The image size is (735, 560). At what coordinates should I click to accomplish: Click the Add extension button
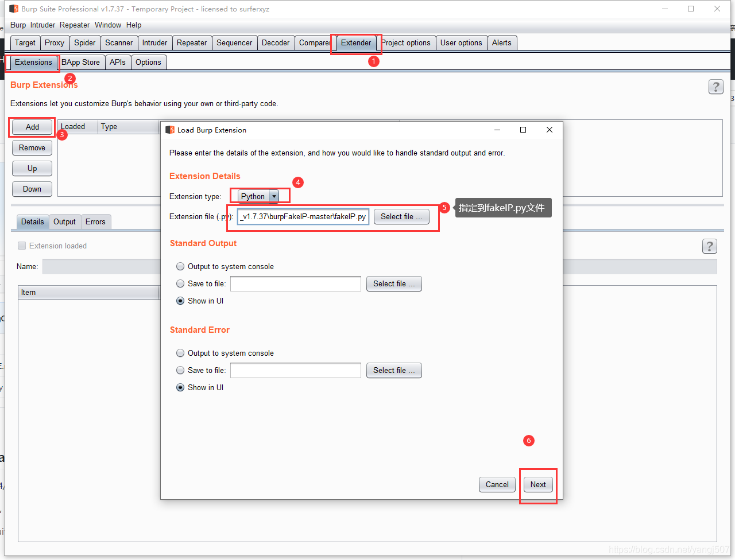click(x=32, y=127)
